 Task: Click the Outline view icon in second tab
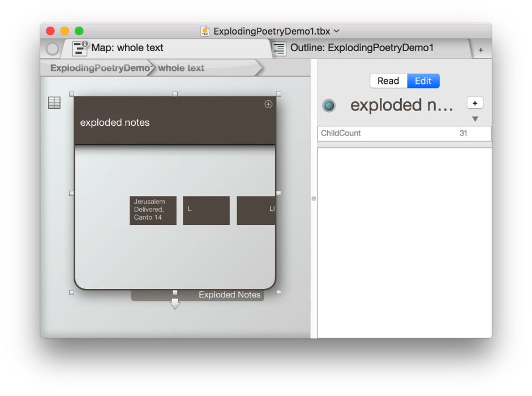click(280, 49)
